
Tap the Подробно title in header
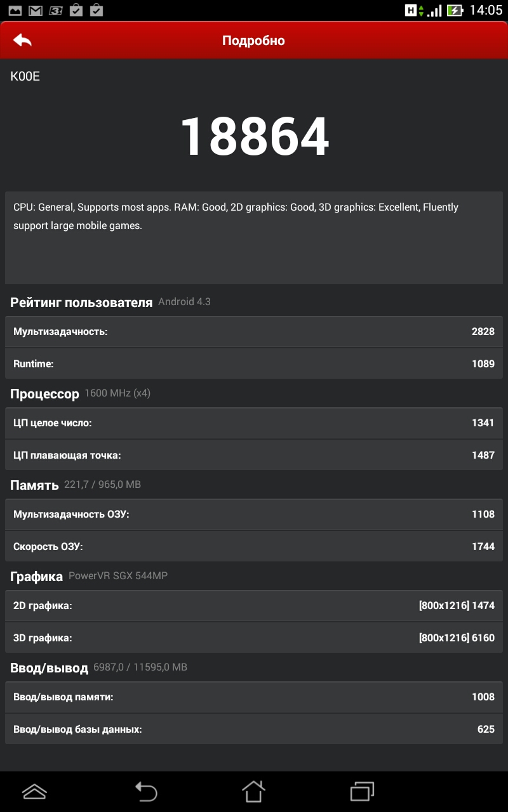pyautogui.click(x=253, y=41)
